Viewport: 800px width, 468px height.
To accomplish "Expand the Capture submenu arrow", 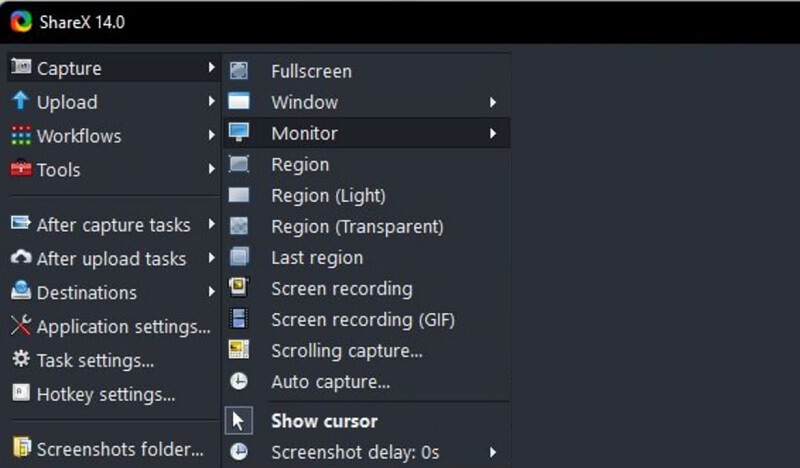I will [x=211, y=67].
